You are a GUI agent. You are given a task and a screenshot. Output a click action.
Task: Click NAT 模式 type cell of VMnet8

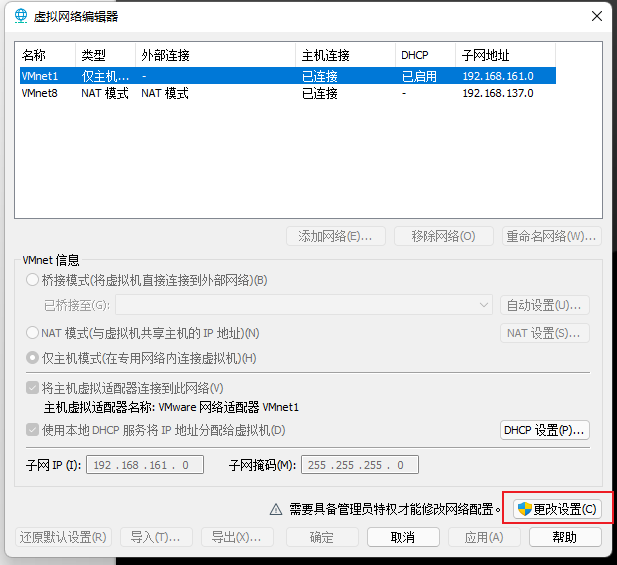coord(105,93)
